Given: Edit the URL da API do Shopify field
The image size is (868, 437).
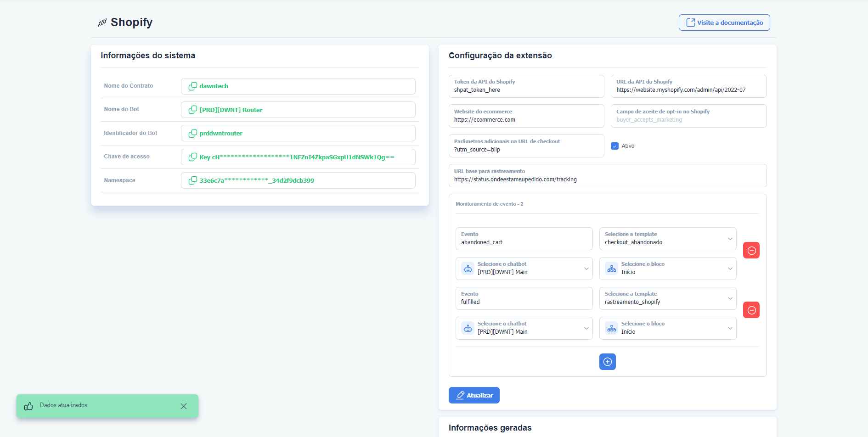Looking at the screenshot, I should point(688,86).
